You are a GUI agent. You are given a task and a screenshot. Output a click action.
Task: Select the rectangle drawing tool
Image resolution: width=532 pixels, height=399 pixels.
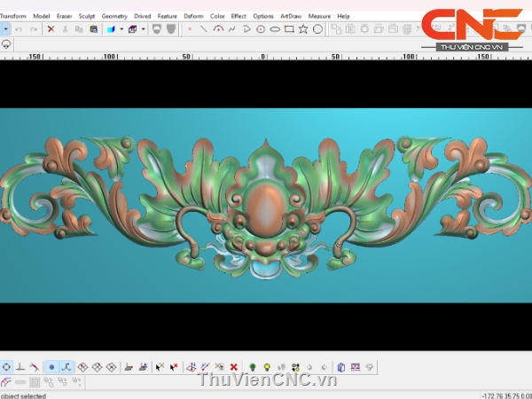coord(289,28)
